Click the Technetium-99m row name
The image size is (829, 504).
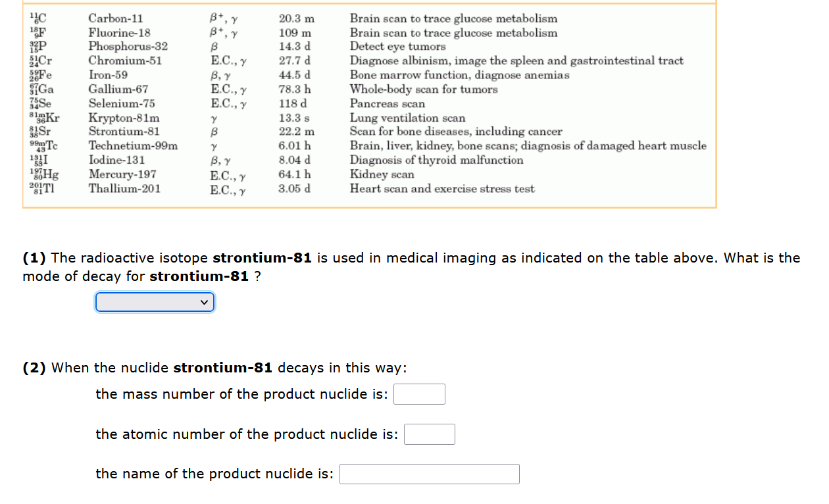click(x=133, y=145)
